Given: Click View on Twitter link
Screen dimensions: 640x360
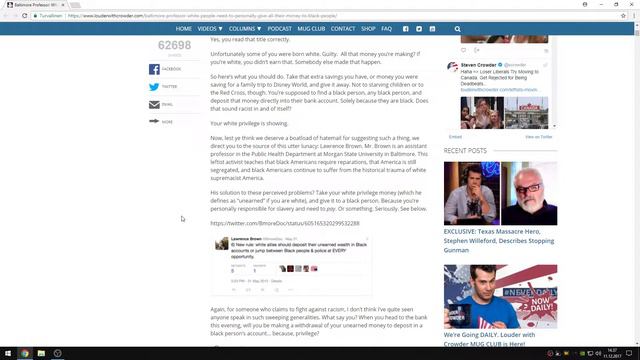Looking at the screenshot, I should click(x=538, y=137).
